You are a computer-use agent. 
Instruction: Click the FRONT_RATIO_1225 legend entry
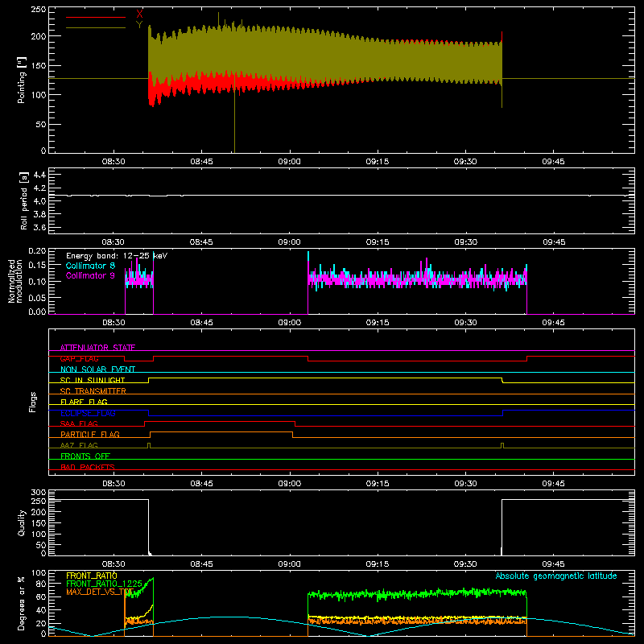click(105, 584)
